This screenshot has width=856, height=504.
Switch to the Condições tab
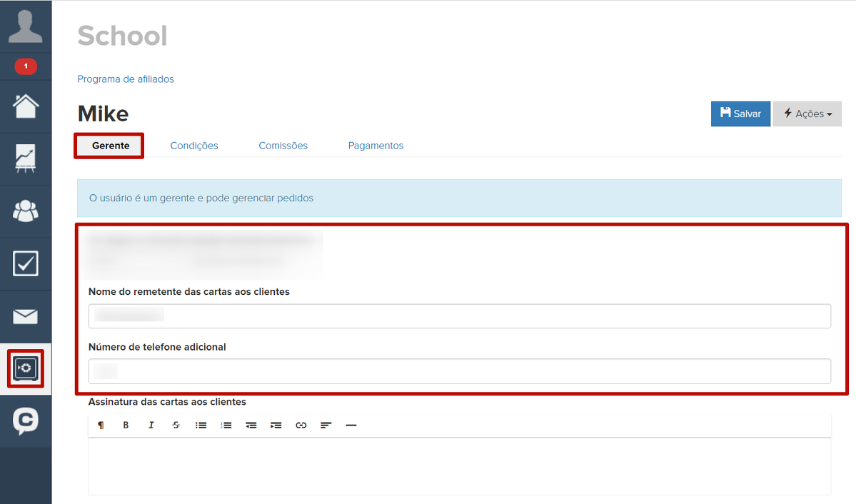click(194, 146)
